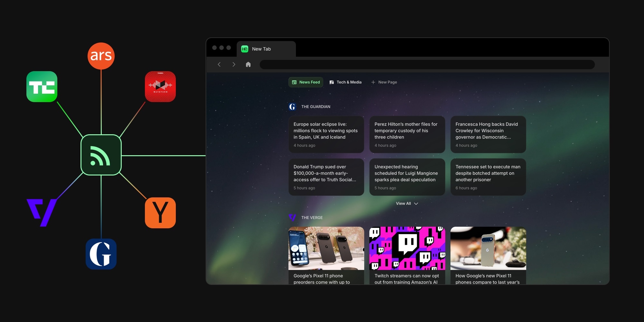The width and height of the screenshot is (644, 322).
Task: Click the large blue Guardian G icon
Action: pyautogui.click(x=101, y=254)
